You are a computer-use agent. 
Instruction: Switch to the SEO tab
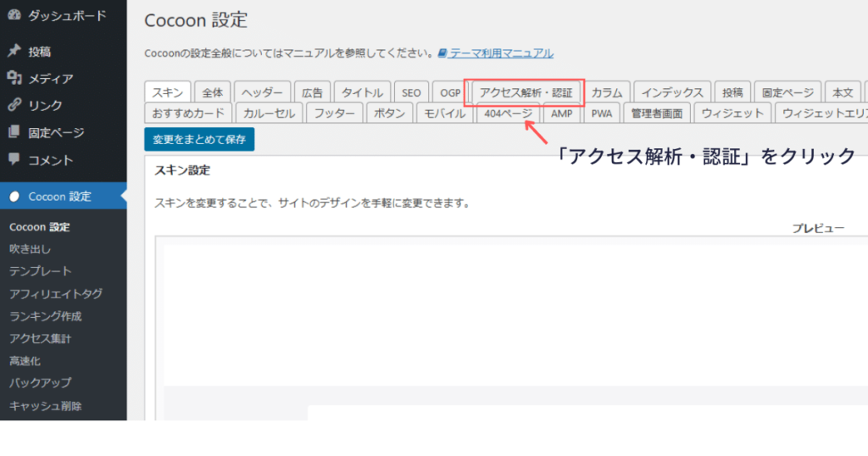411,92
